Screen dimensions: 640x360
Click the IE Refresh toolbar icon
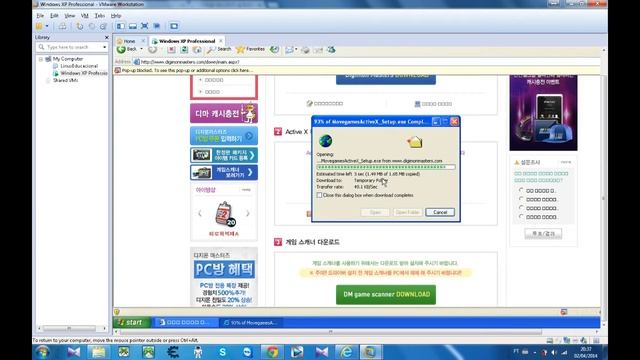tap(184, 49)
